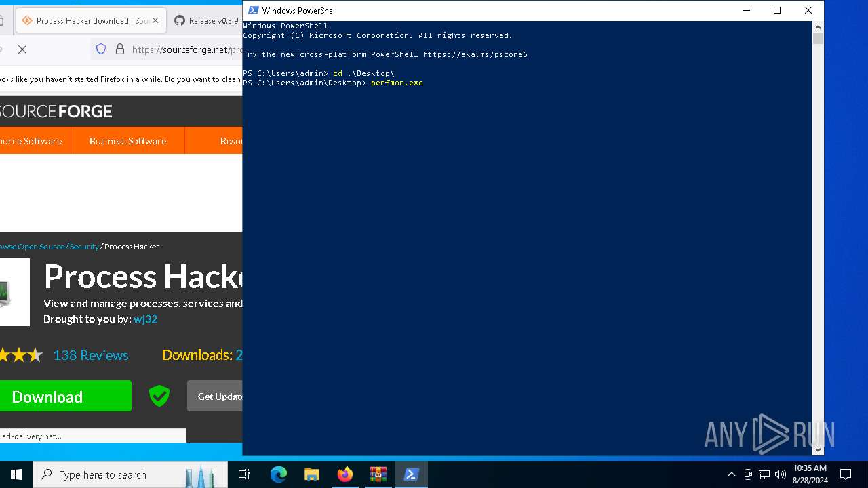868x488 pixels.
Task: Minimize the Windows PowerShell window
Action: (x=747, y=10)
